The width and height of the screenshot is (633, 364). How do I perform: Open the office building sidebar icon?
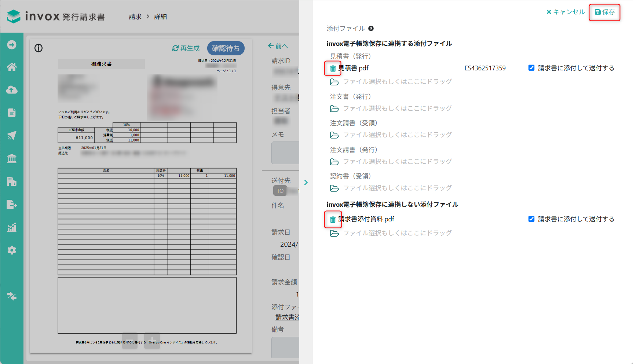click(x=12, y=181)
